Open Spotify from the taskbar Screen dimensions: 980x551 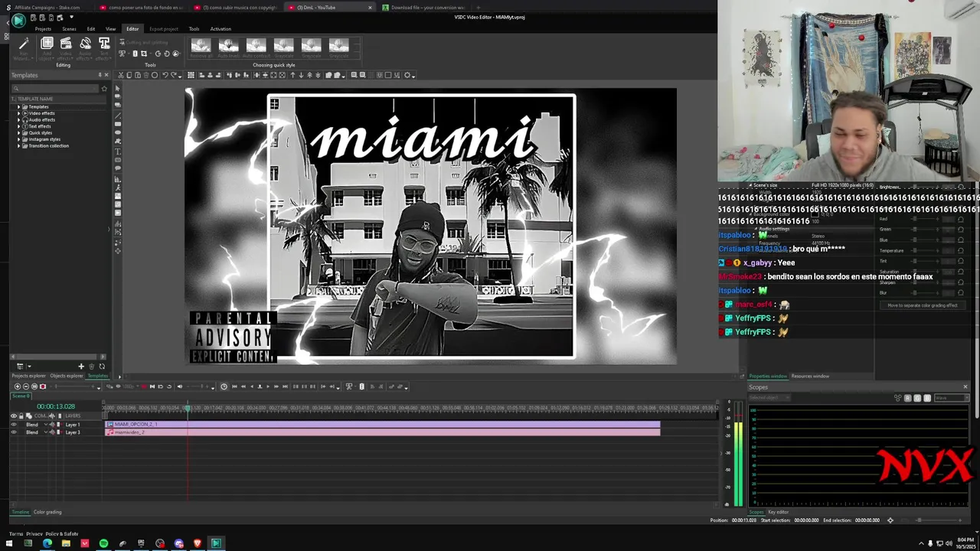click(x=103, y=543)
